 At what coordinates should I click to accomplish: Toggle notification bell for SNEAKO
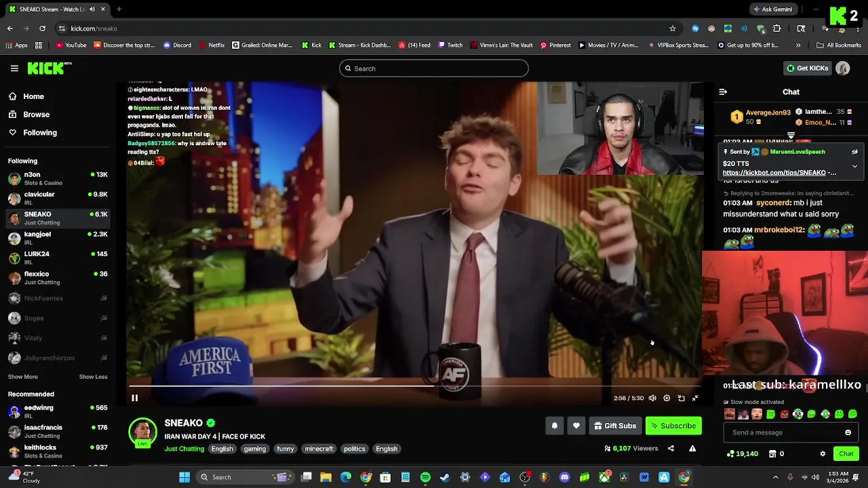point(554,426)
